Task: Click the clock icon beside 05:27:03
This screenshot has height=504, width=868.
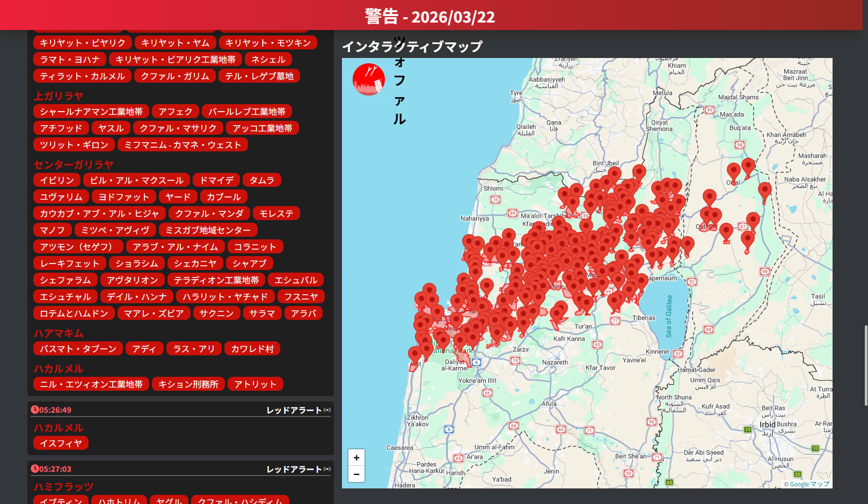Action: pyautogui.click(x=35, y=469)
